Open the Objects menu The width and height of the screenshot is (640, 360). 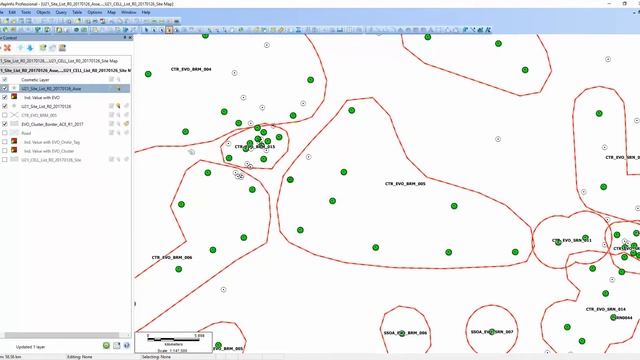click(43, 12)
